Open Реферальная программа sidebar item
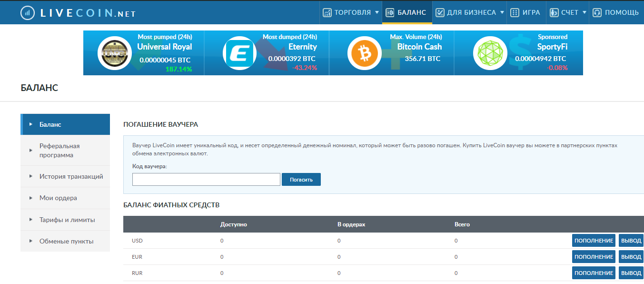This screenshot has height=284, width=644. 59,151
